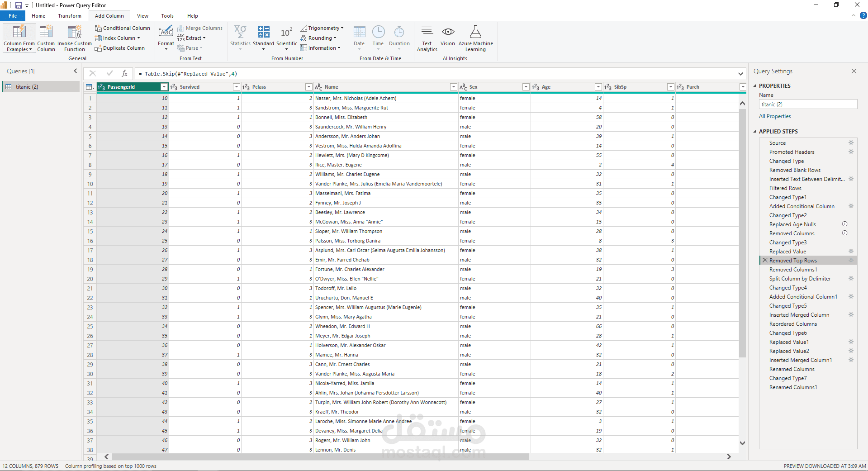
Task: Click the All Properties link
Action: pyautogui.click(x=775, y=116)
